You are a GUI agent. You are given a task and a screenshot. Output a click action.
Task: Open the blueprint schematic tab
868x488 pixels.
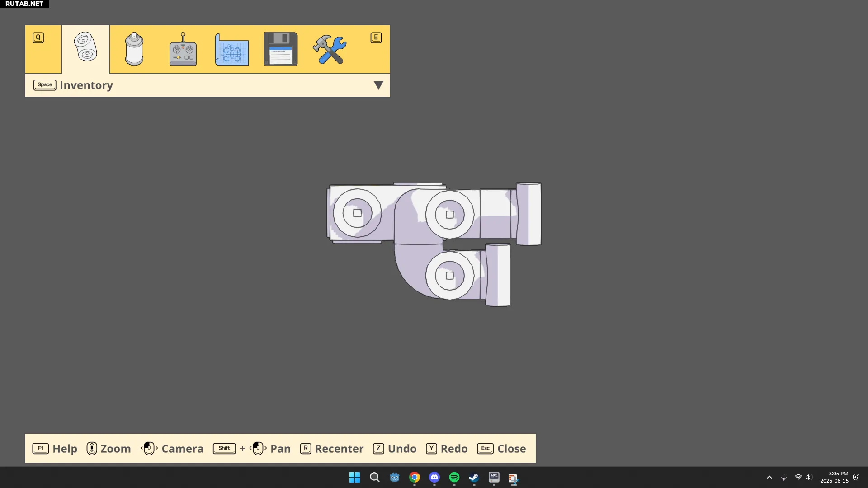pos(232,50)
